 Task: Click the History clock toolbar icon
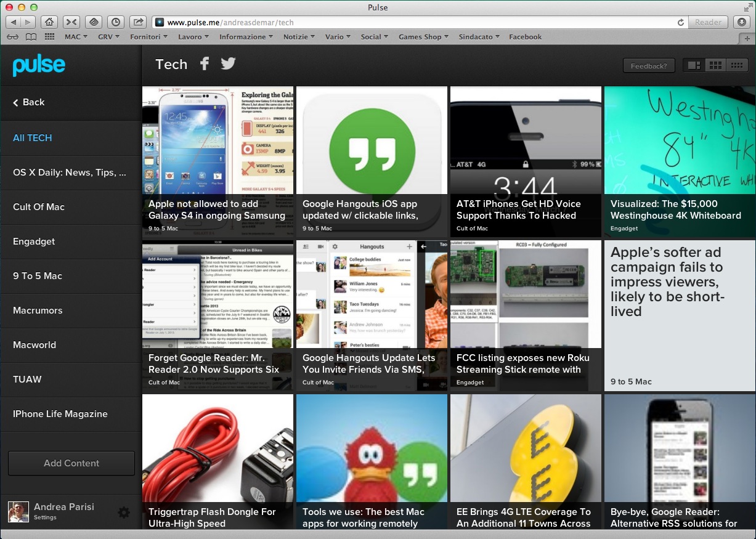(x=116, y=22)
